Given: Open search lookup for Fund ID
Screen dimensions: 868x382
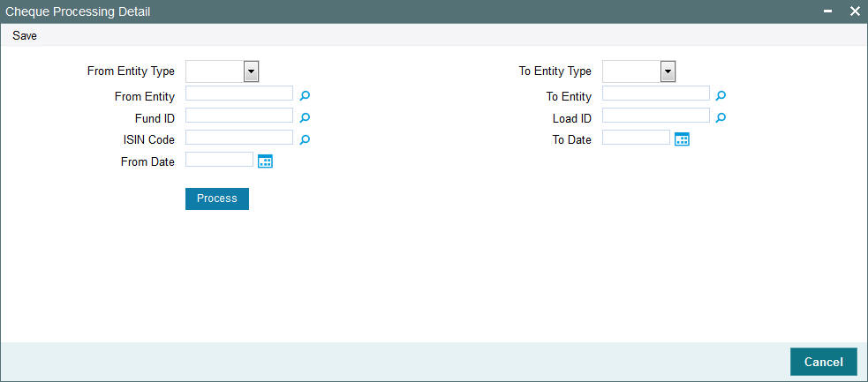Looking at the screenshot, I should 305,117.
